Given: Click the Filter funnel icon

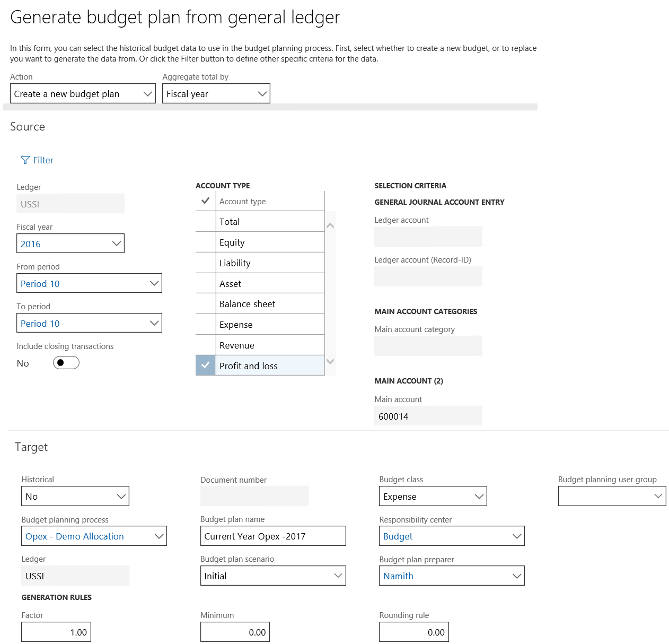Looking at the screenshot, I should point(24,160).
